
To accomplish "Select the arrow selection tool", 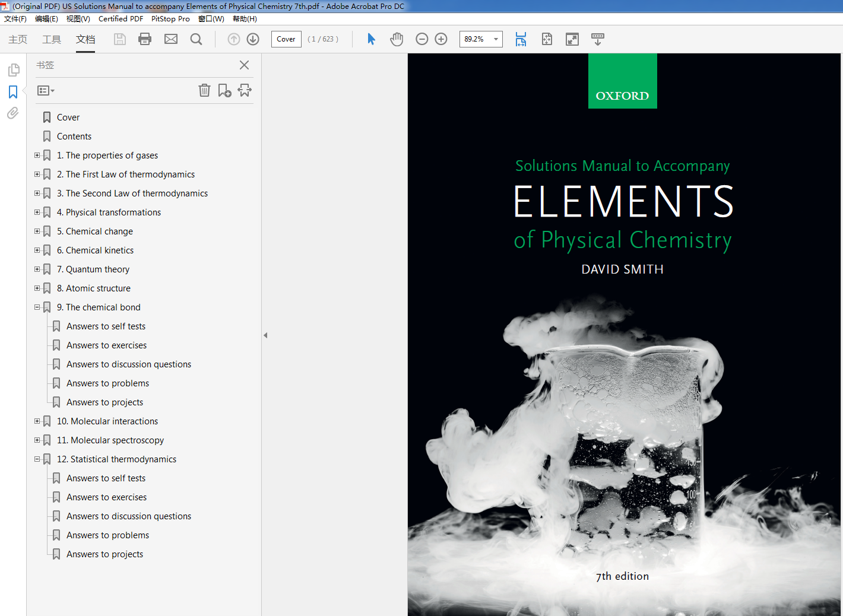I will [372, 39].
